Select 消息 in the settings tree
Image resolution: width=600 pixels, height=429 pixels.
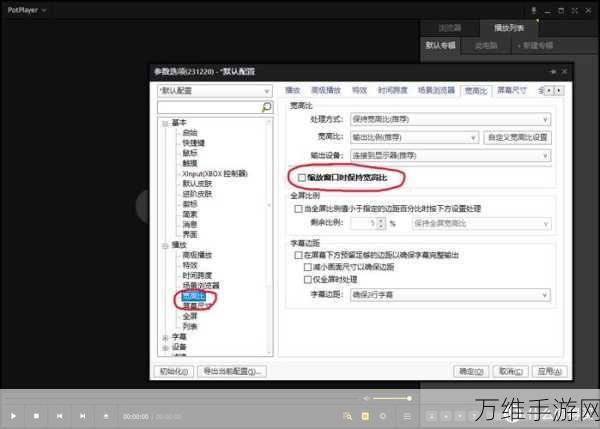[190, 225]
